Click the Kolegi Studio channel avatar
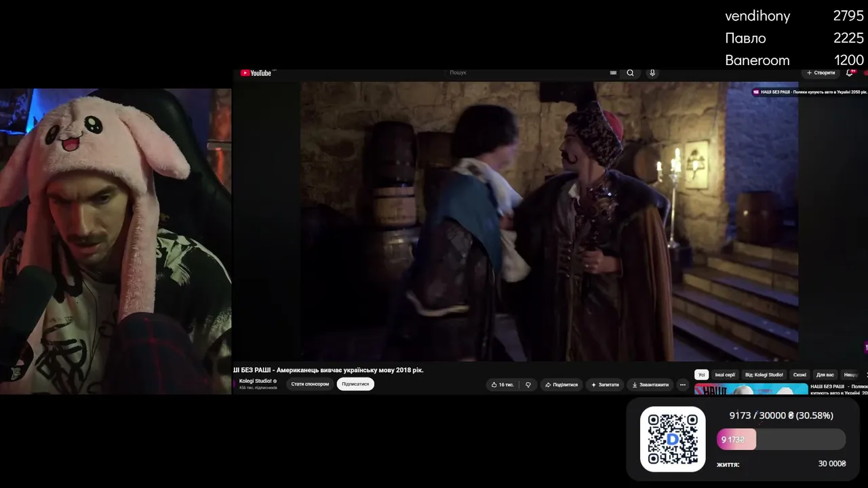This screenshot has width=868, height=488. [235, 384]
